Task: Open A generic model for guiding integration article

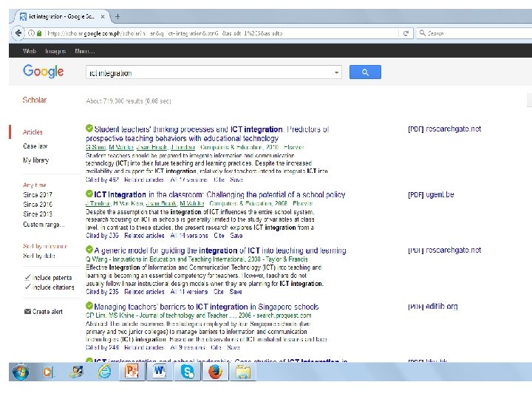Action: tap(220, 250)
